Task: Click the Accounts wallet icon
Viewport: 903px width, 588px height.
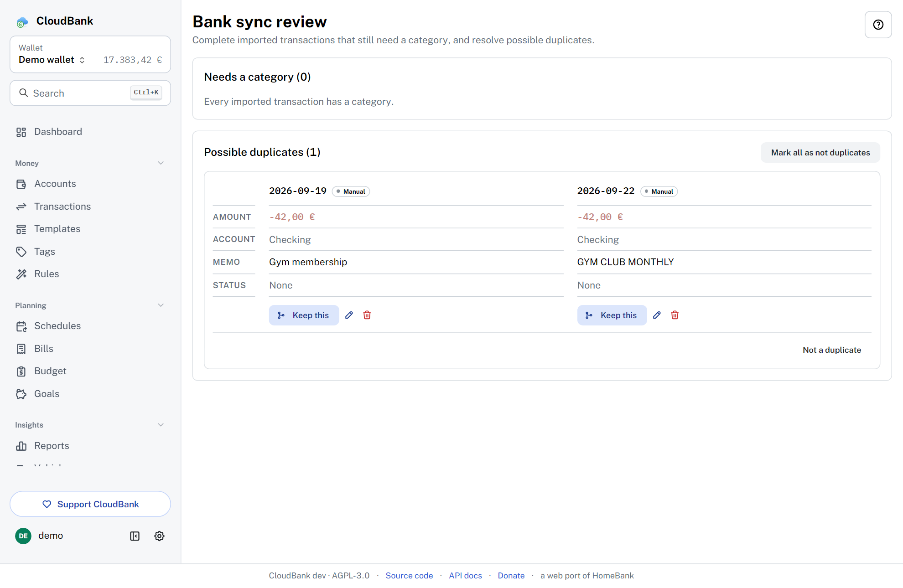Action: click(x=21, y=184)
